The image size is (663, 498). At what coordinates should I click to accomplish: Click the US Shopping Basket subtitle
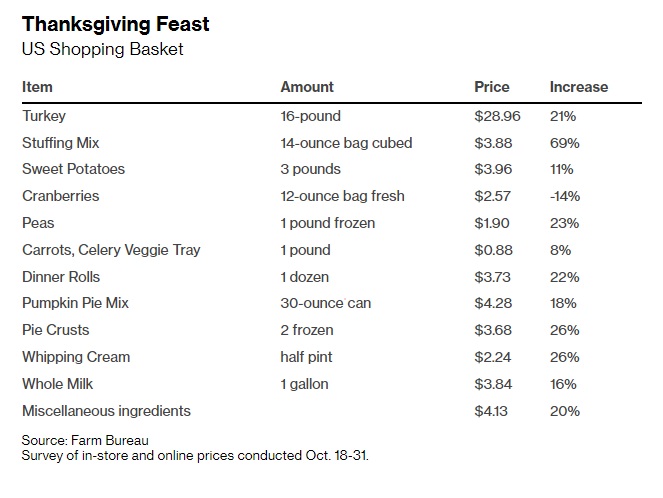click(102, 48)
